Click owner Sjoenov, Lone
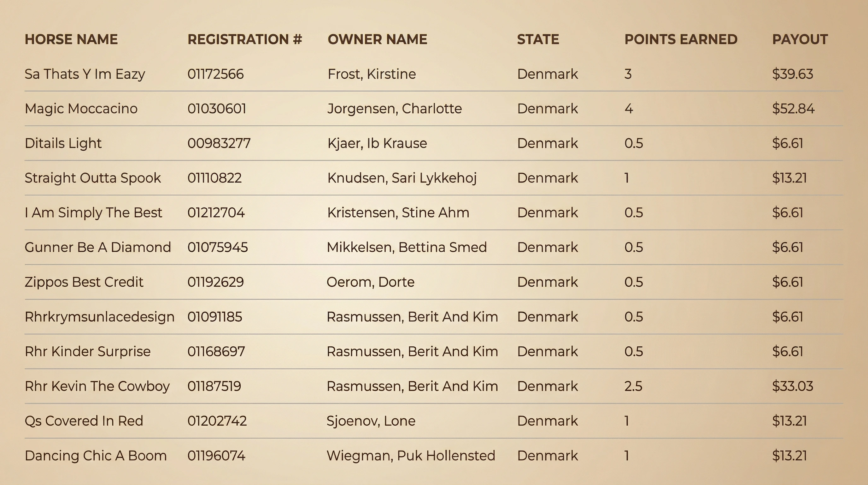The image size is (868, 485). tap(371, 421)
